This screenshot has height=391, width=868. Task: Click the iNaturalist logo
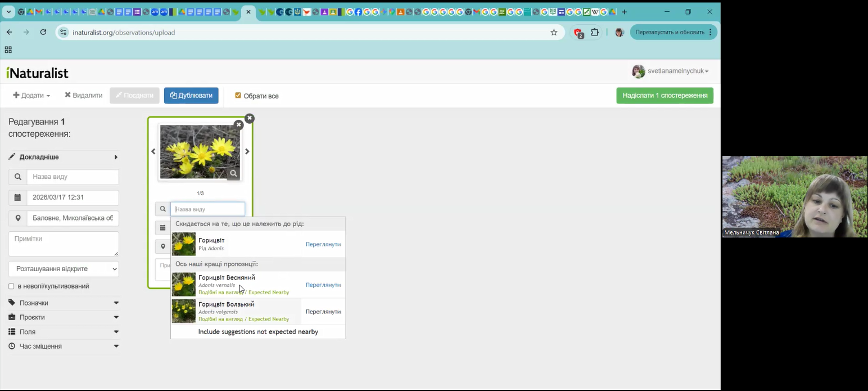tap(37, 73)
